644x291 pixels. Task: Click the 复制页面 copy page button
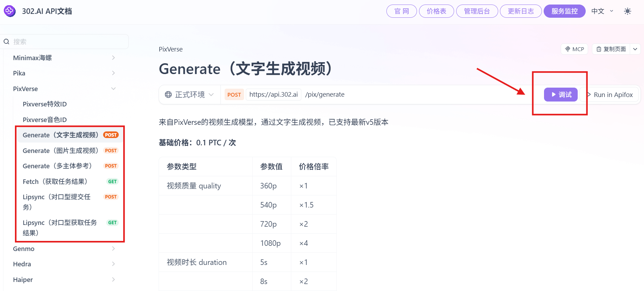[611, 49]
